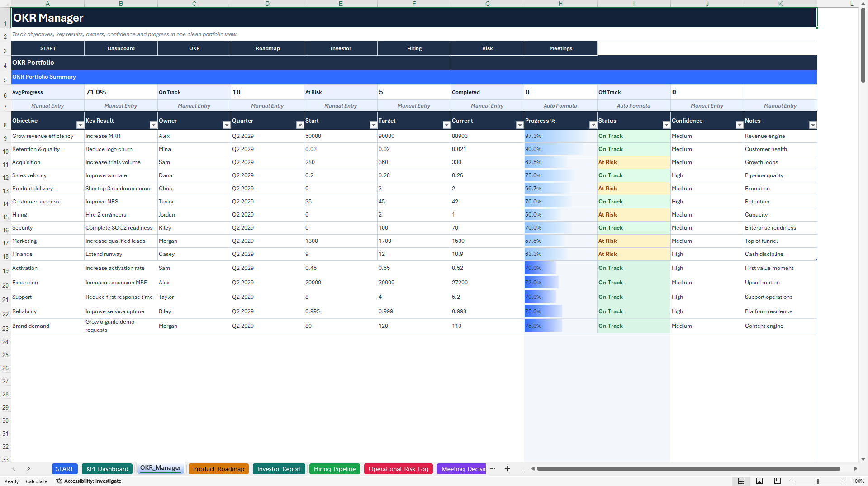Switch to the START sheet tab

65,469
